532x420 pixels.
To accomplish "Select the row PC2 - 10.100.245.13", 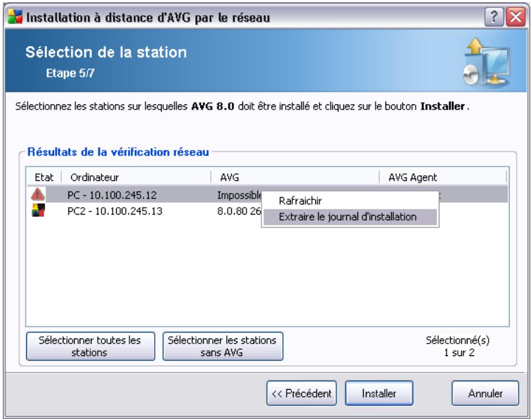I will click(267, 211).
